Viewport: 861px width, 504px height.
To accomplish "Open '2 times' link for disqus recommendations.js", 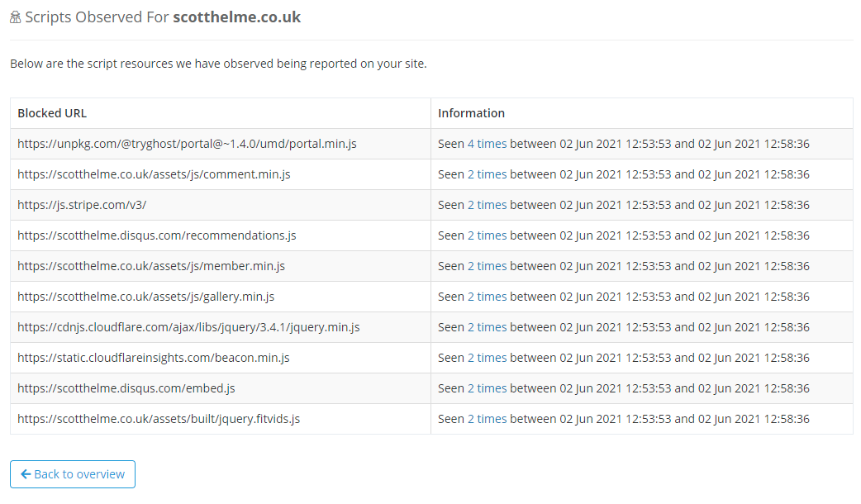I will point(487,235).
